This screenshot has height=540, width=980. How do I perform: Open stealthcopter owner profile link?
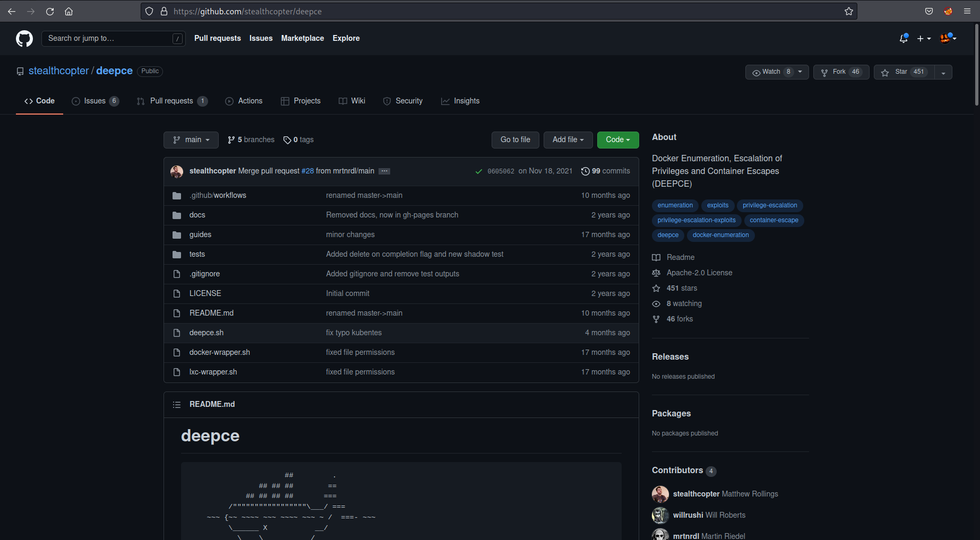[x=58, y=71]
